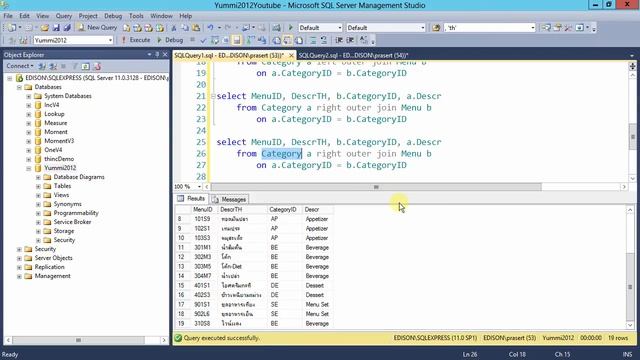Click the Paste clipboard icon
640x360 pixels.
click(196, 28)
